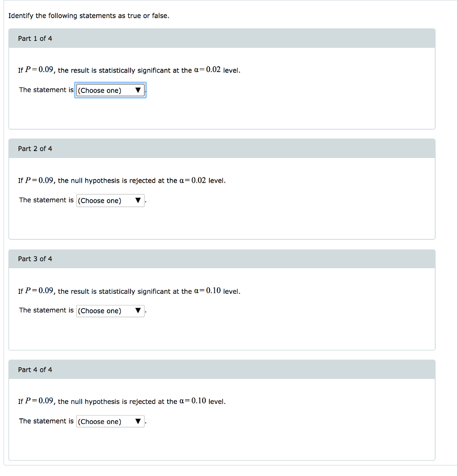Screen dimensions: 457x476
Task: Open the Part 2 answer dropdown
Action: 110,200
